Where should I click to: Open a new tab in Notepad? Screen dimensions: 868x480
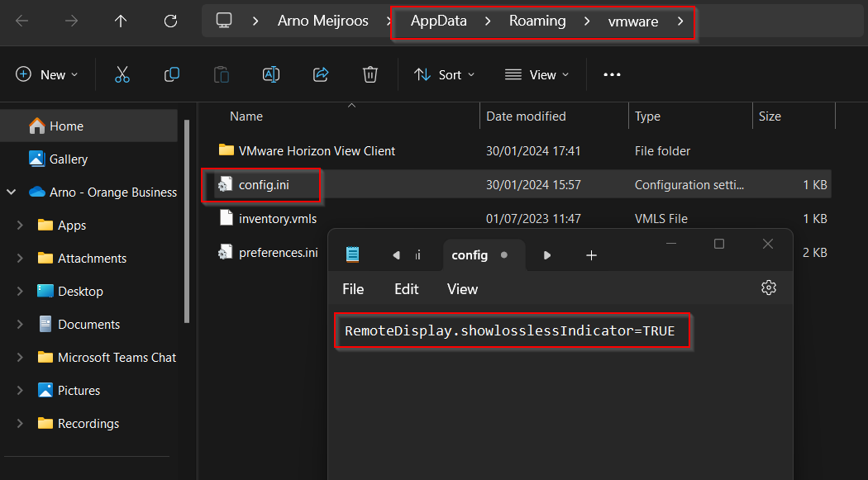tap(591, 255)
